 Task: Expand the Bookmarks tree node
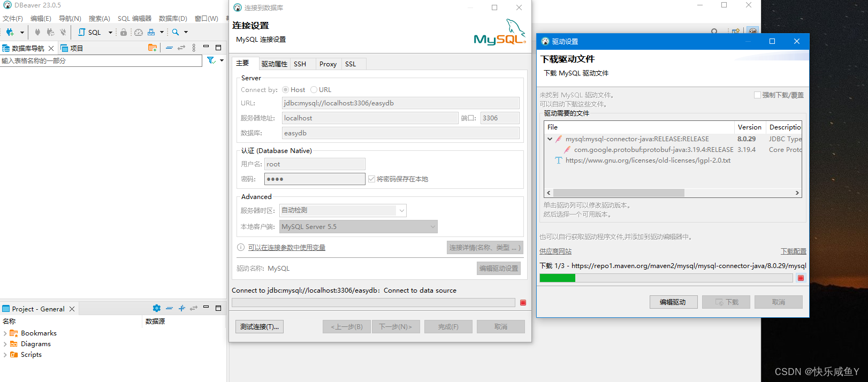pos(5,333)
